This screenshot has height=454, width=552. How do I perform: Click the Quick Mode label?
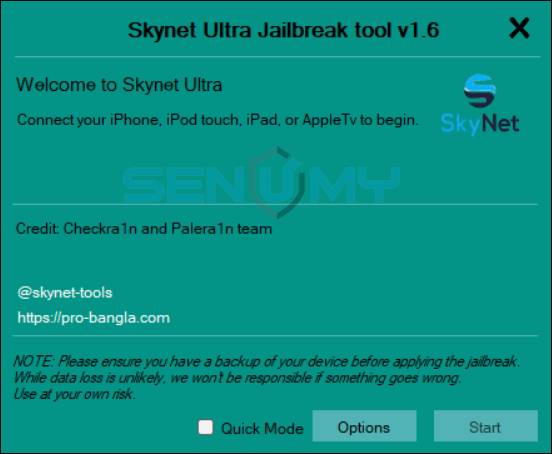tap(262, 428)
